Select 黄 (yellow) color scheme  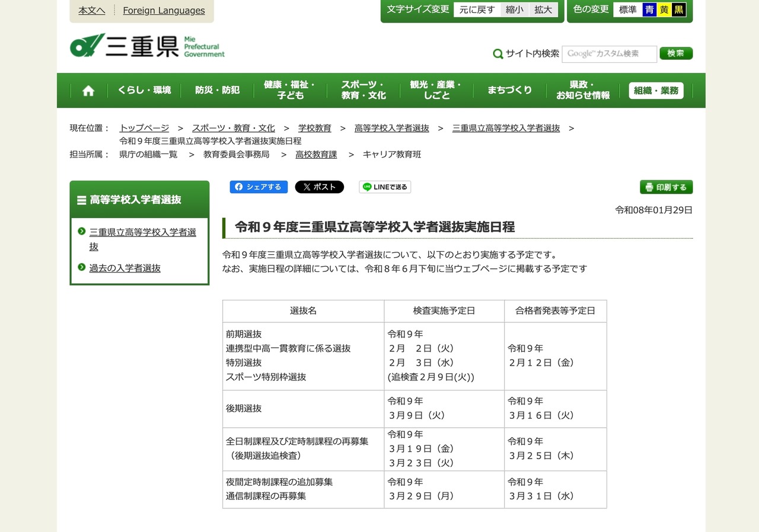click(x=664, y=10)
